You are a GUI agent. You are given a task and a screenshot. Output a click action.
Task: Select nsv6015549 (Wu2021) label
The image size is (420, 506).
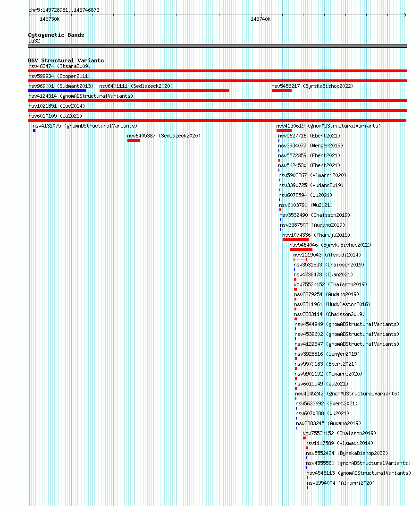322,384
